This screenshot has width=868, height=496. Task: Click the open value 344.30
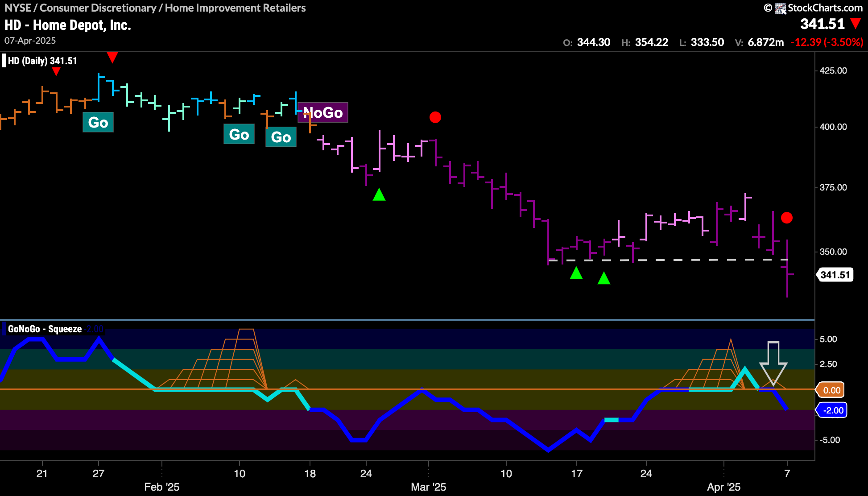click(594, 42)
